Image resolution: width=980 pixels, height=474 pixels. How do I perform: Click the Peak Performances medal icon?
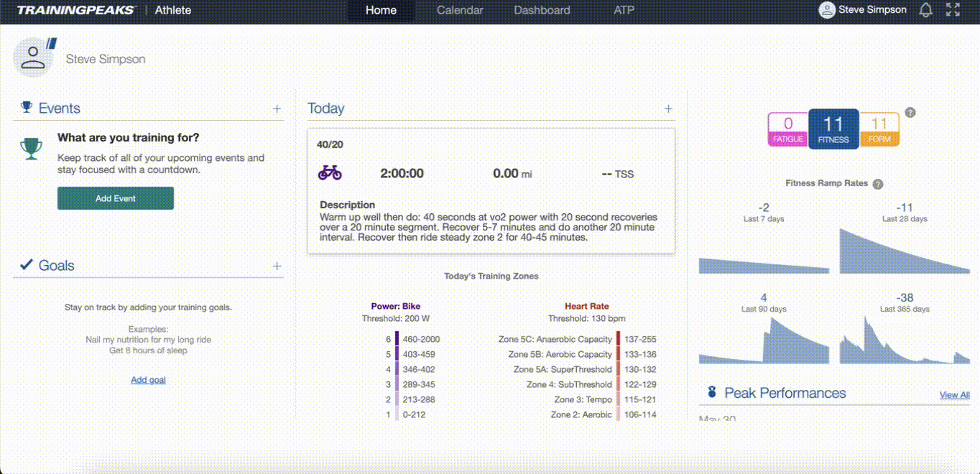coord(712,393)
